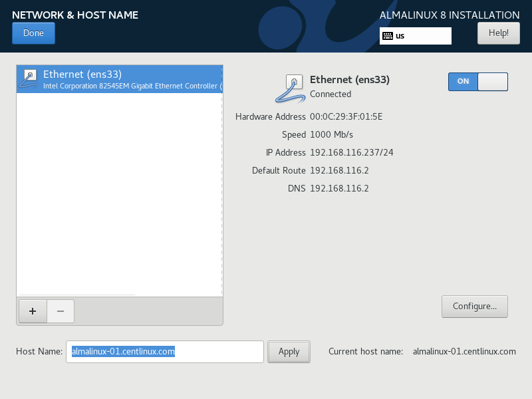Viewport: 532px width, 399px height.
Task: Click inside the Host Name field
Action: coord(164,351)
